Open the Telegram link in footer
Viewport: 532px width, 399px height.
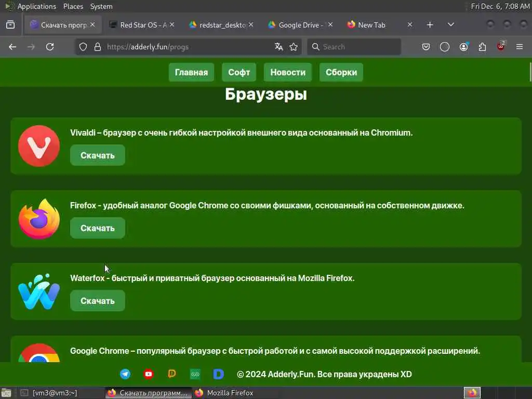(x=125, y=374)
